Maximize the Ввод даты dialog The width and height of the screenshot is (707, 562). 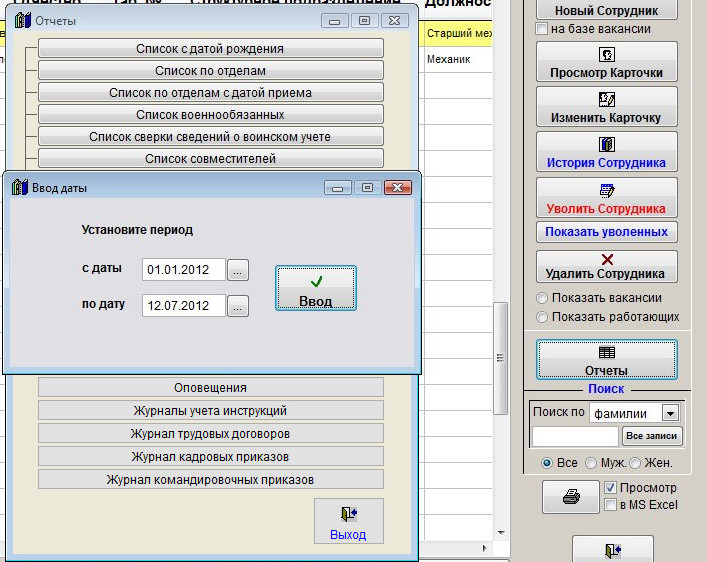click(367, 187)
